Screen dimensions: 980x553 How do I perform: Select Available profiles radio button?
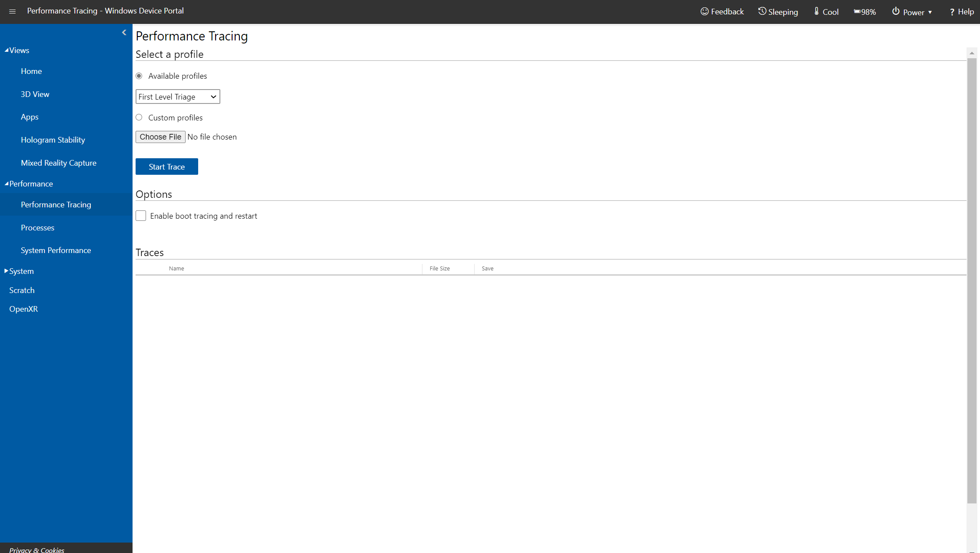pyautogui.click(x=140, y=76)
